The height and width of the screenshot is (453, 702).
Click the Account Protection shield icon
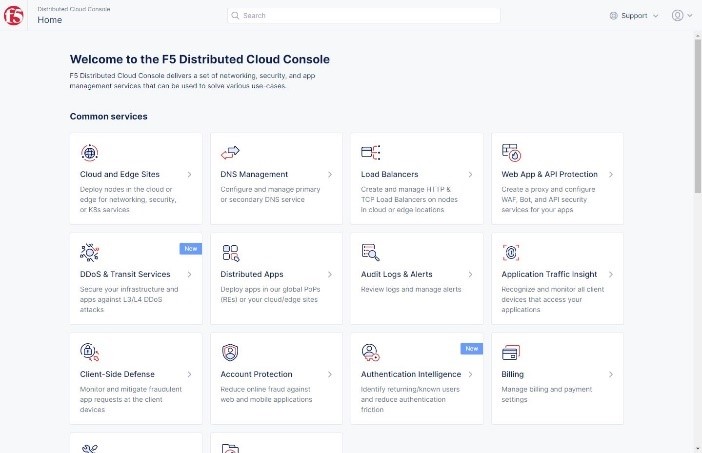point(230,352)
